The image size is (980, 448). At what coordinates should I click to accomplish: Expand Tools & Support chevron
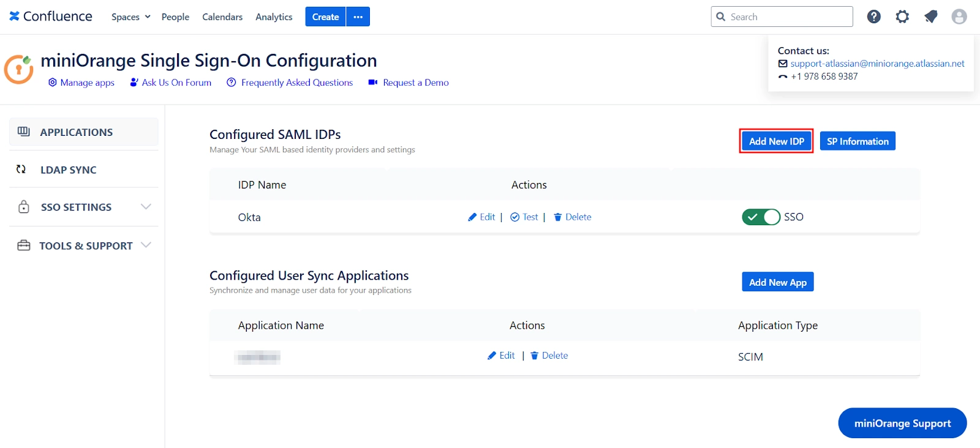pos(146,245)
